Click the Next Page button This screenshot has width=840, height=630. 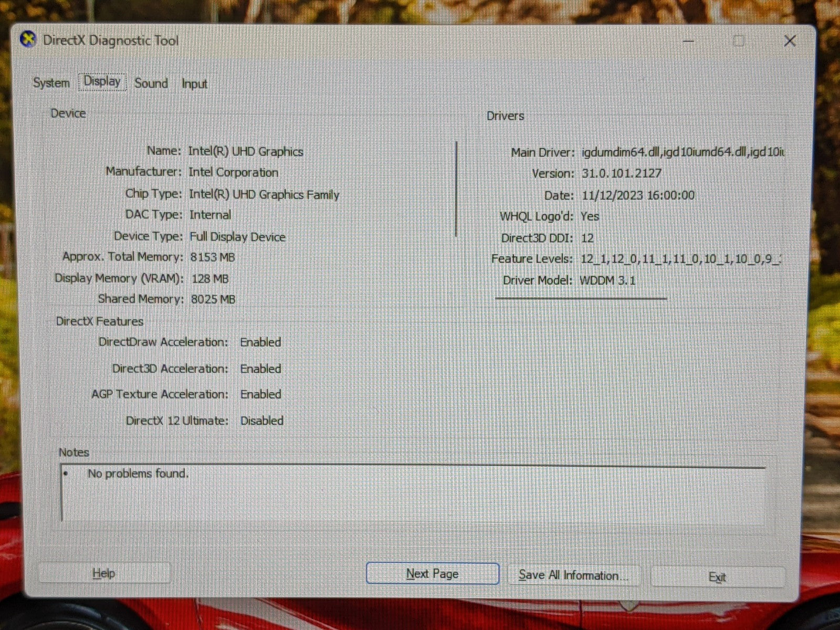click(432, 574)
